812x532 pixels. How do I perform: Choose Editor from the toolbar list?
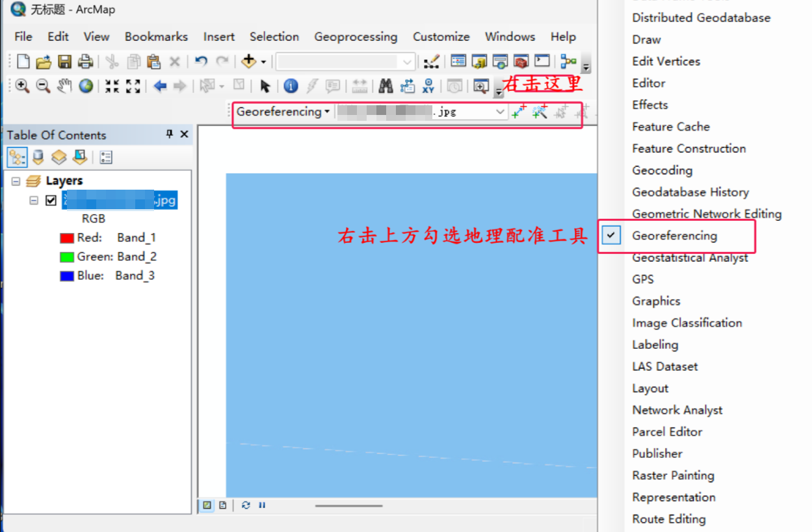pos(649,83)
